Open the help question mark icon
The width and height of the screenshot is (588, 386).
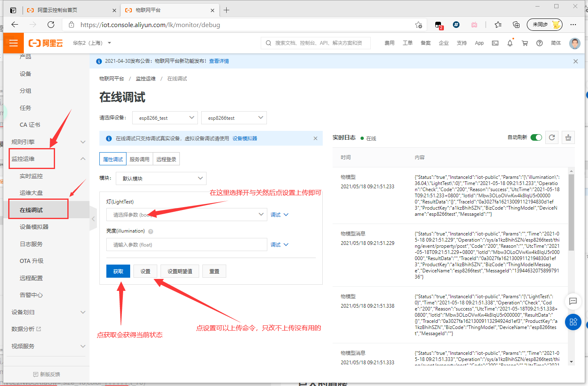click(540, 43)
